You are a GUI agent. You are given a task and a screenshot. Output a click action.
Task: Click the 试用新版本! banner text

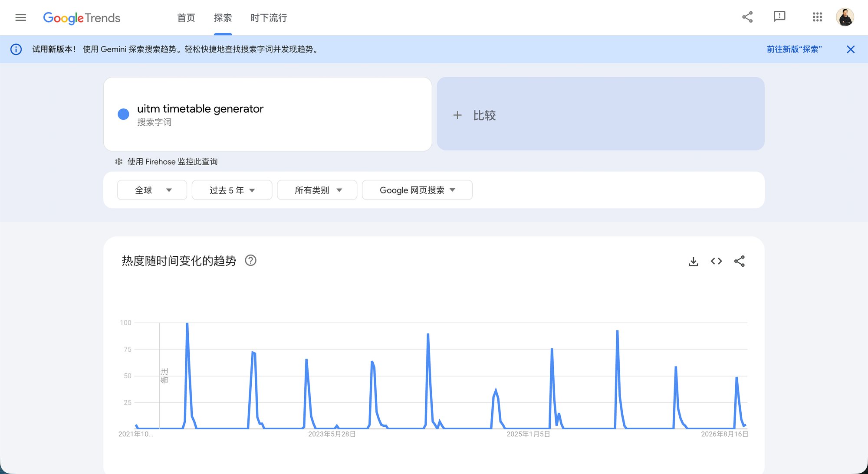[x=54, y=49]
